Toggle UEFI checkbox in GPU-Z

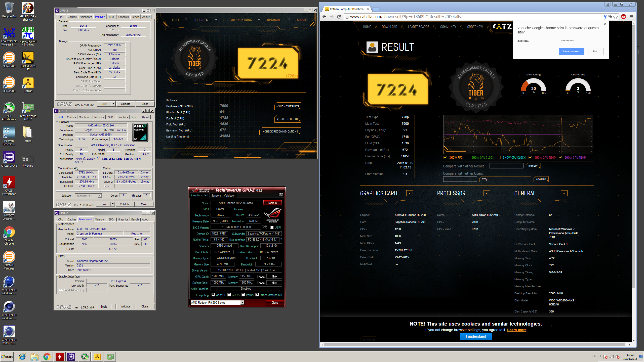pos(272,228)
